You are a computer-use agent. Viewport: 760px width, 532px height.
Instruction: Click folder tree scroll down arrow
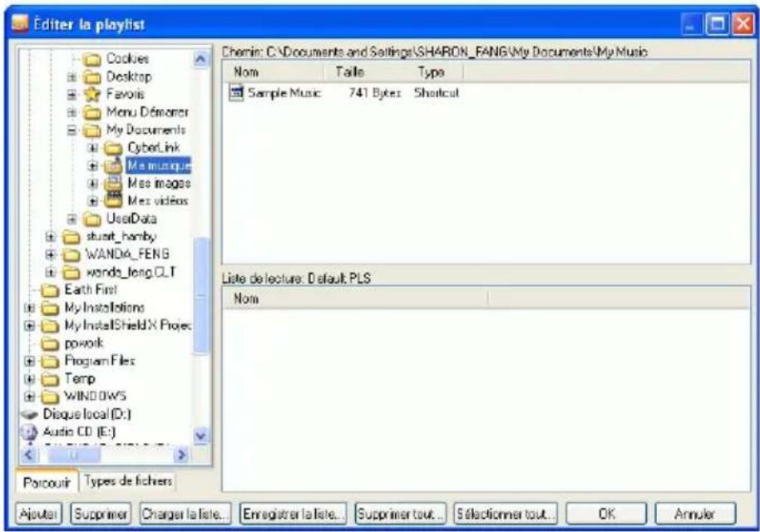tap(200, 436)
